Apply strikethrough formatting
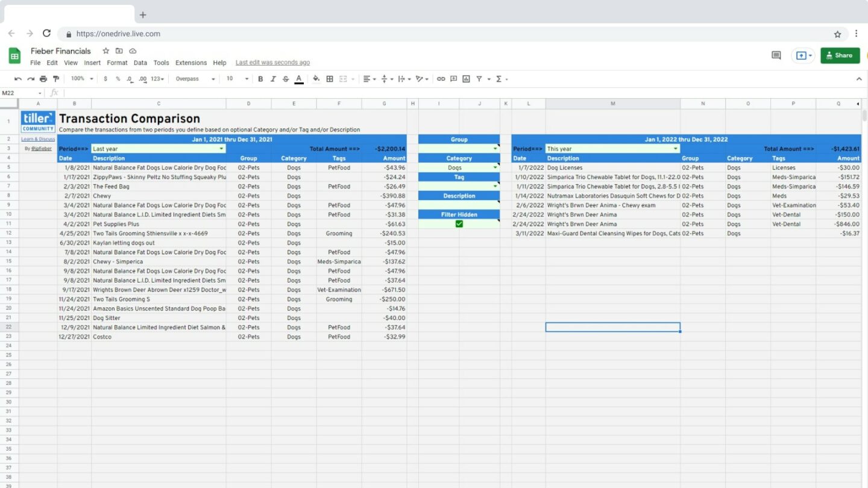The width and height of the screenshot is (868, 488). [x=285, y=79]
